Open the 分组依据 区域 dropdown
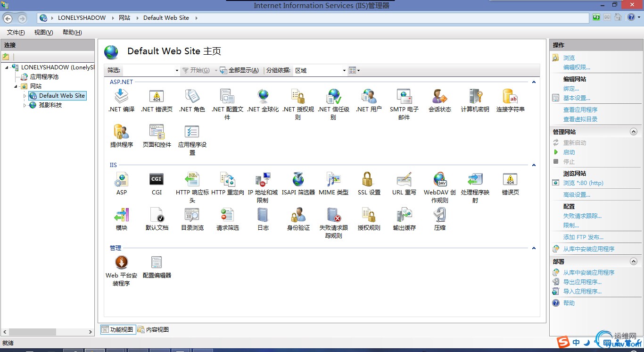 (320, 70)
